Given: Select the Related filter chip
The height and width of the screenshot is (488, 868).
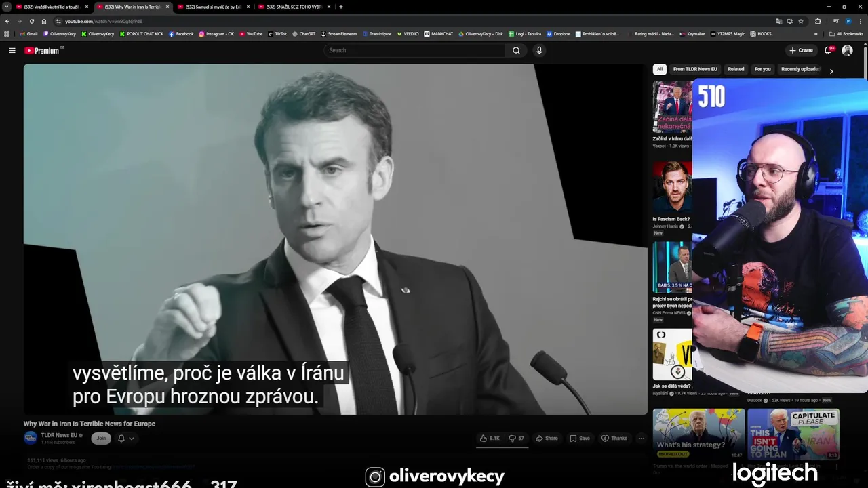Looking at the screenshot, I should coord(736,69).
